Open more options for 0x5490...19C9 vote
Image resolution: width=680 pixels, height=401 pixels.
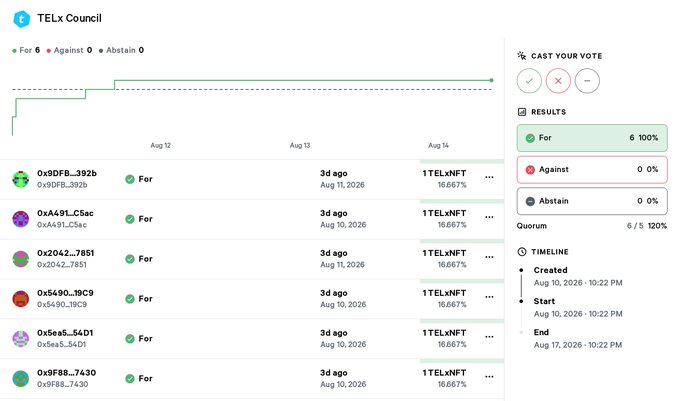tap(489, 297)
